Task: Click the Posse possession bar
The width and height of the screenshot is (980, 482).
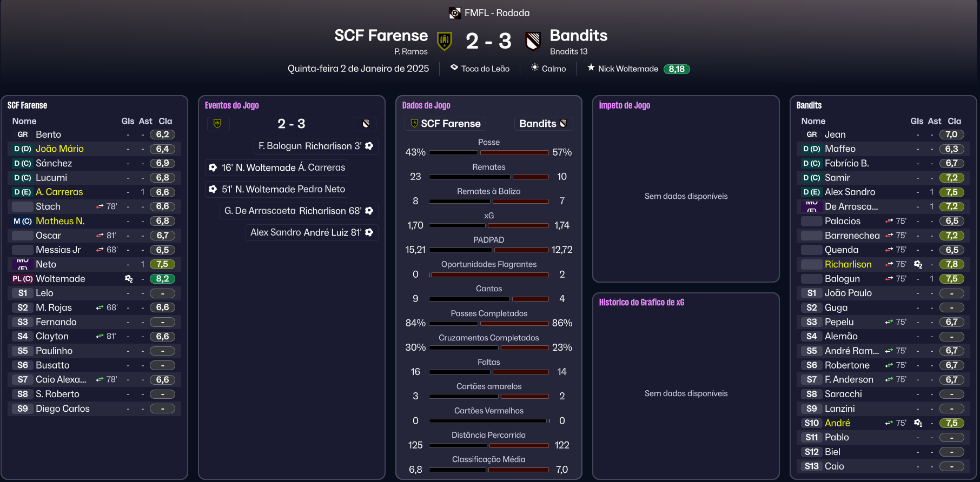Action: point(489,152)
